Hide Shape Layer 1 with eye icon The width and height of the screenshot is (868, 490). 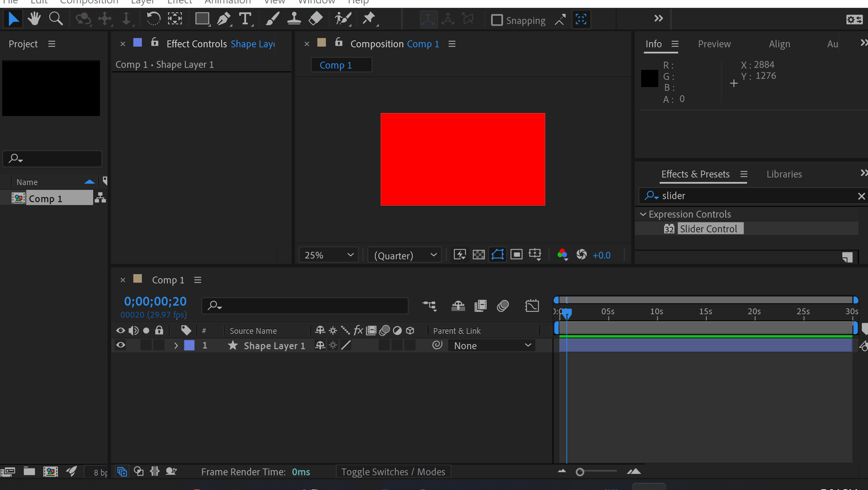coord(121,345)
